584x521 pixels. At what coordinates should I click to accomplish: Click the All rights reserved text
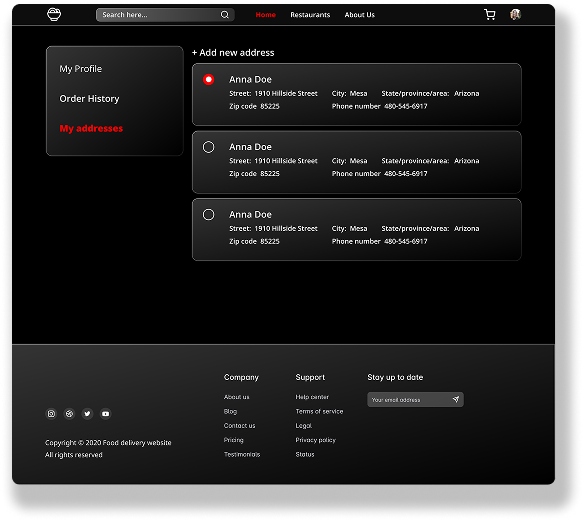[74, 455]
